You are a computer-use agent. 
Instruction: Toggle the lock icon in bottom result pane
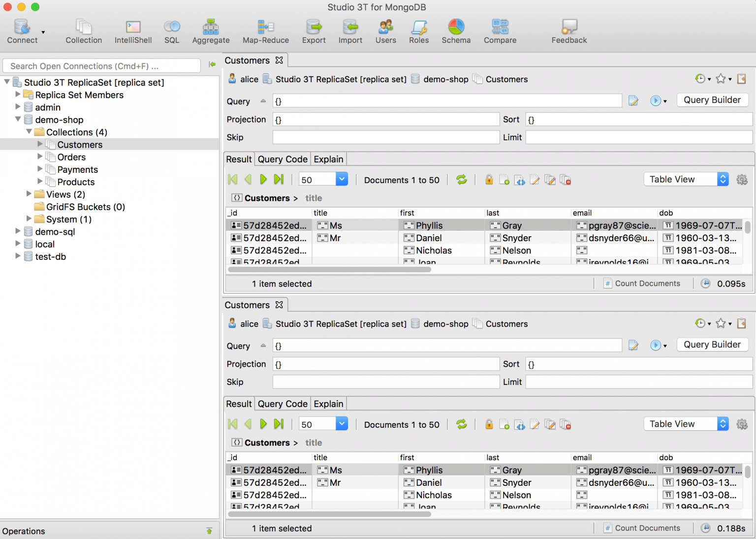coord(489,424)
